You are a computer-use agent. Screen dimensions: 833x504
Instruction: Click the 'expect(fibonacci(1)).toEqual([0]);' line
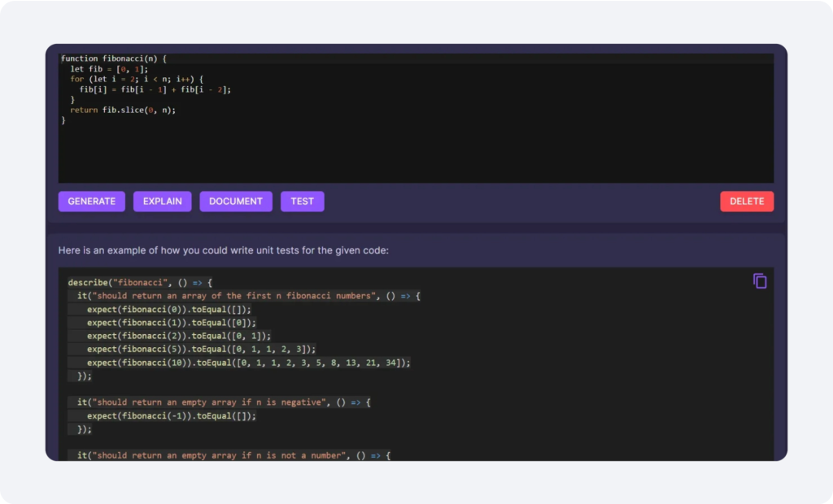171,323
